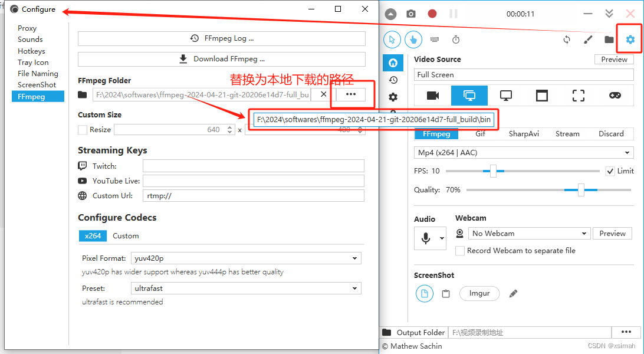This screenshot has height=354, width=644.
Task: Click the FFmpeg Log button
Action: (221, 38)
